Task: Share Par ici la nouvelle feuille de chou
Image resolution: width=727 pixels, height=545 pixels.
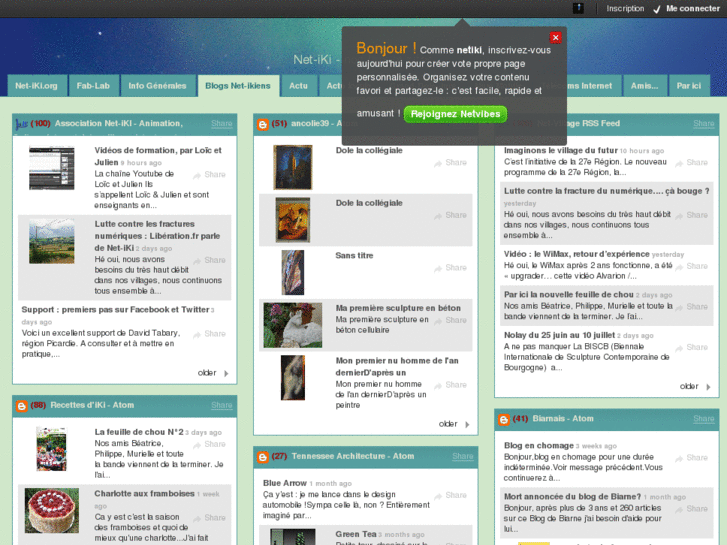Action: point(691,307)
